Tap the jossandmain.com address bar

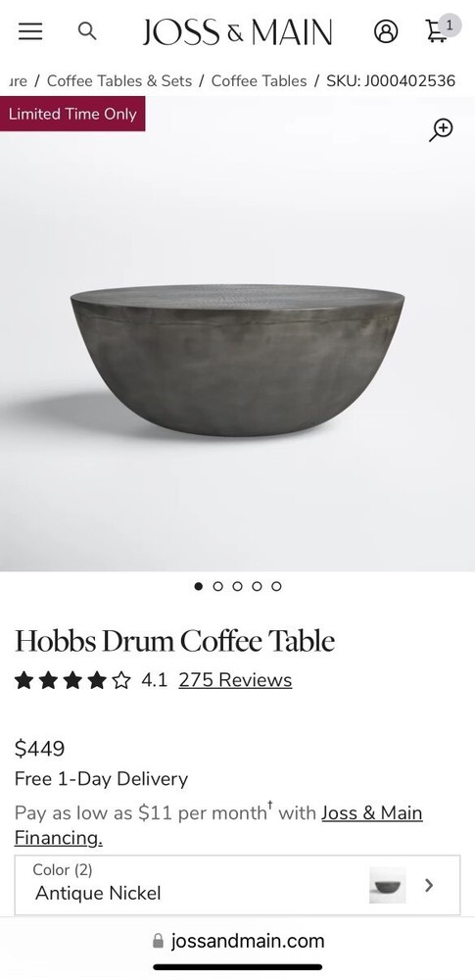[237, 941]
